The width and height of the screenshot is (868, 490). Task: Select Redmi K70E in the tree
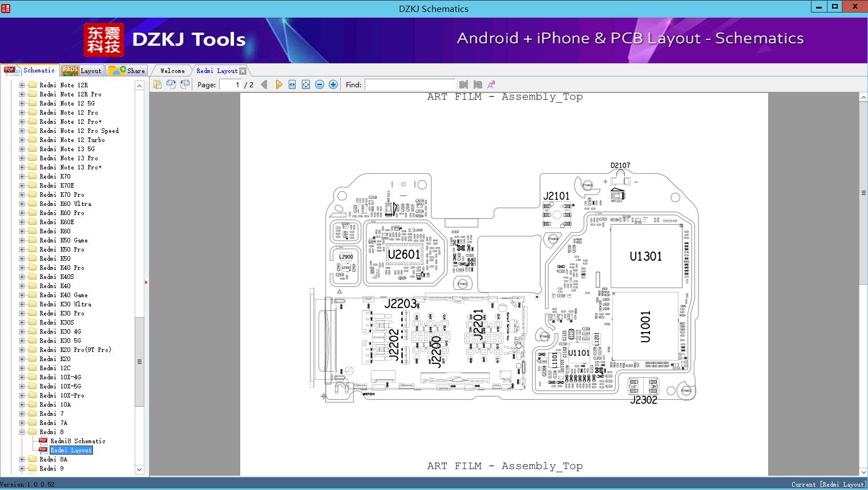[56, 185]
